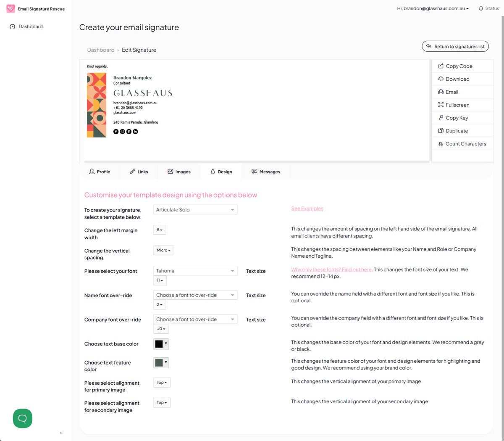
Task: Click the Edit Signature breadcrumb text
Action: coord(139,50)
